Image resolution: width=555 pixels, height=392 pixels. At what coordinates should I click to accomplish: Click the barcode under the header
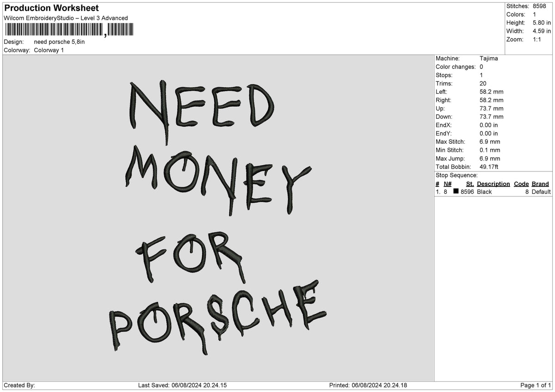(68, 30)
